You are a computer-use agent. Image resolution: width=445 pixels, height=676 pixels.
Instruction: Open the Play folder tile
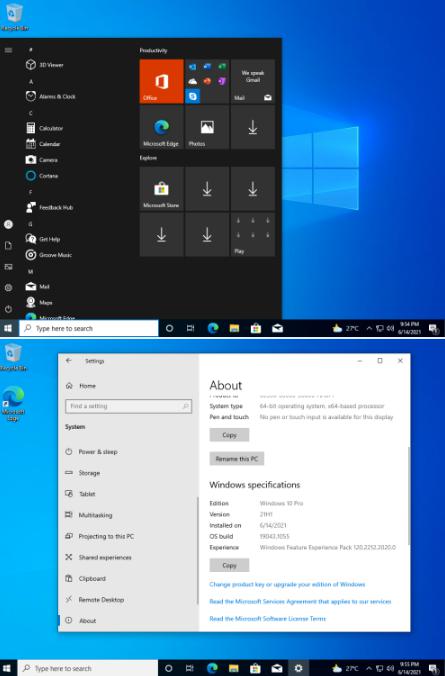tap(253, 235)
